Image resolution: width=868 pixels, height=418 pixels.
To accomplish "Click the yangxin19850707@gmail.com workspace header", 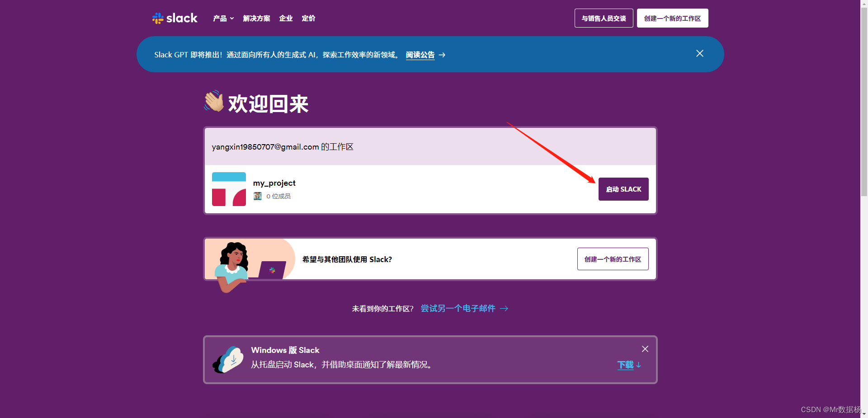I will [430, 146].
